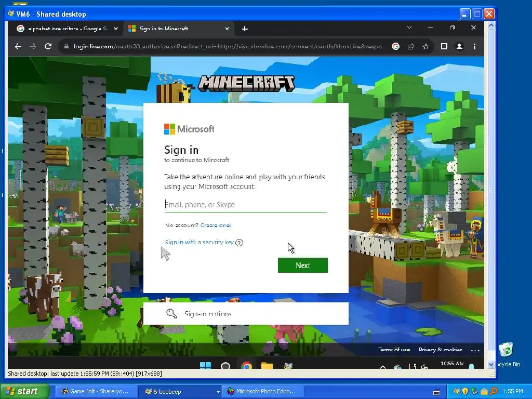
Task: Close the alphabet lore Google tab
Action: click(116, 29)
